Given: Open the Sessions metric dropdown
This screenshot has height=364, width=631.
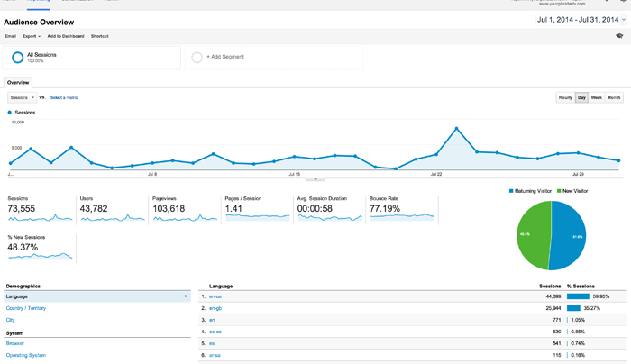Looking at the screenshot, I should (23, 97).
